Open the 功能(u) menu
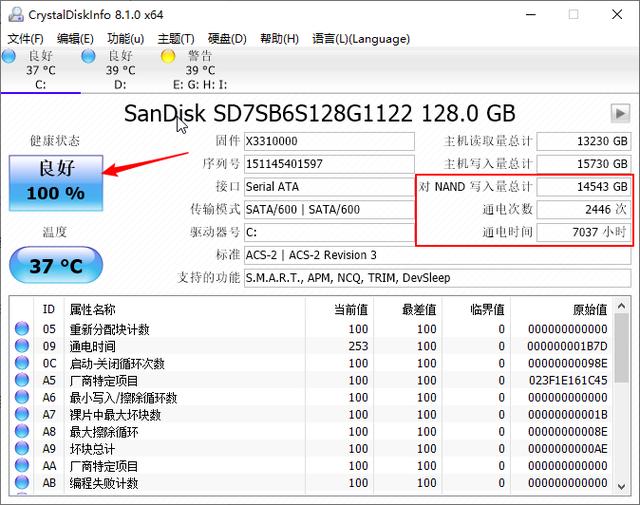 click(125, 39)
